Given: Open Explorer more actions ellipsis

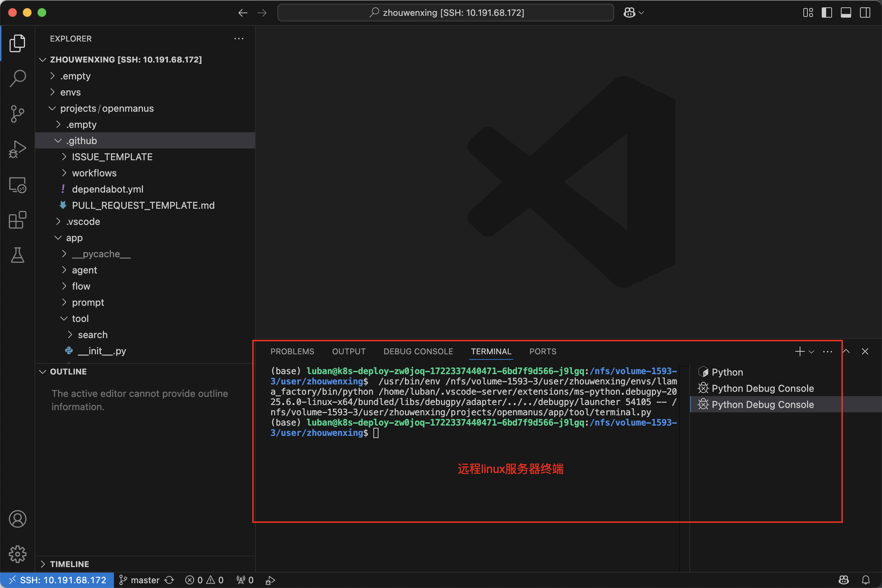Looking at the screenshot, I should [x=239, y=39].
